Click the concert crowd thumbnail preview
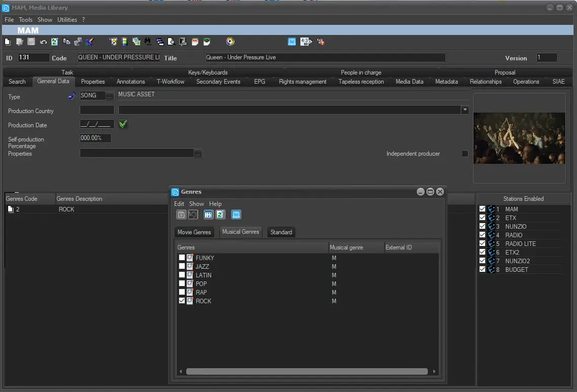 point(519,138)
